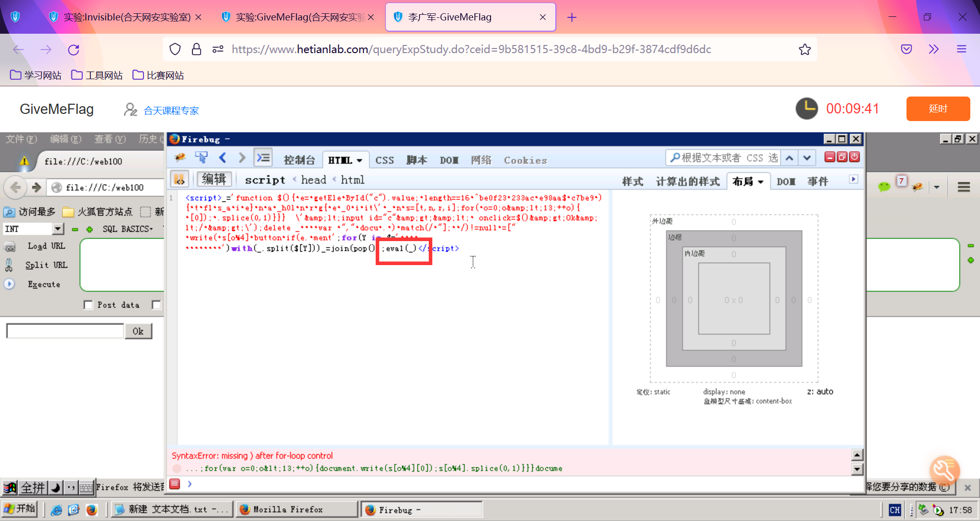Image resolution: width=980 pixels, height=521 pixels.
Task: Find previous match with search up arrow
Action: 790,158
